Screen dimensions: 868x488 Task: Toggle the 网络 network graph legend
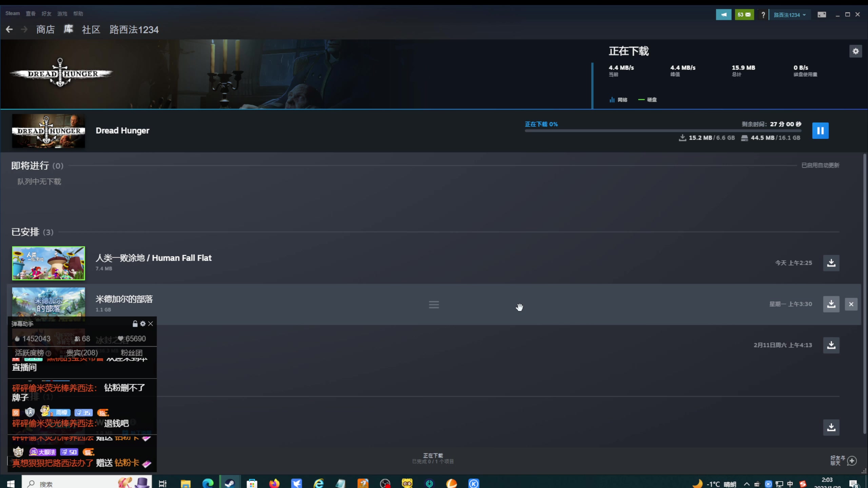point(618,100)
